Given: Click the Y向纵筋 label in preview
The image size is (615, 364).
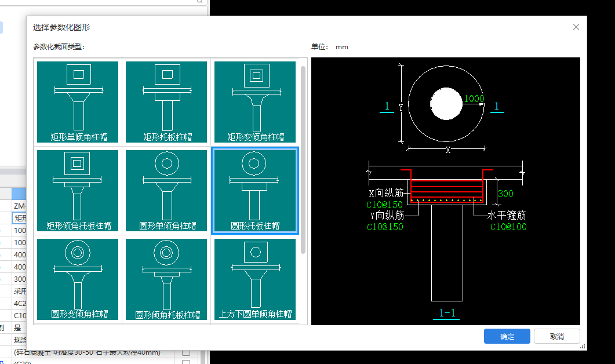Looking at the screenshot, I should (387, 216).
